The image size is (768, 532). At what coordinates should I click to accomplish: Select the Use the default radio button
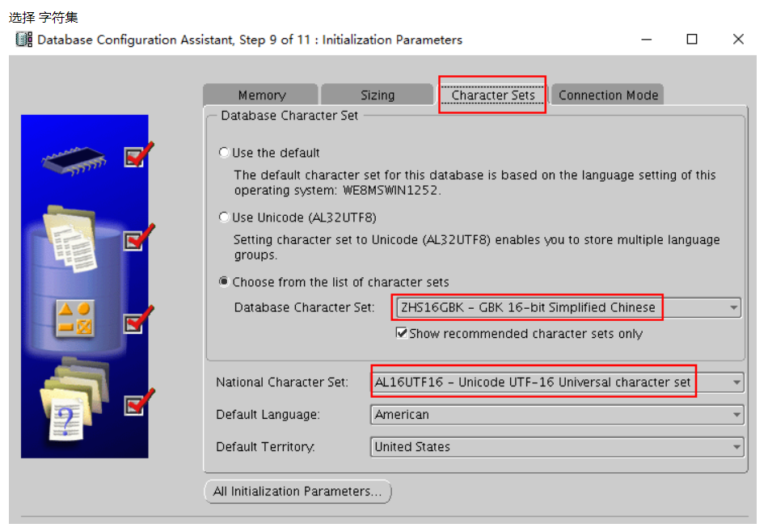224,152
